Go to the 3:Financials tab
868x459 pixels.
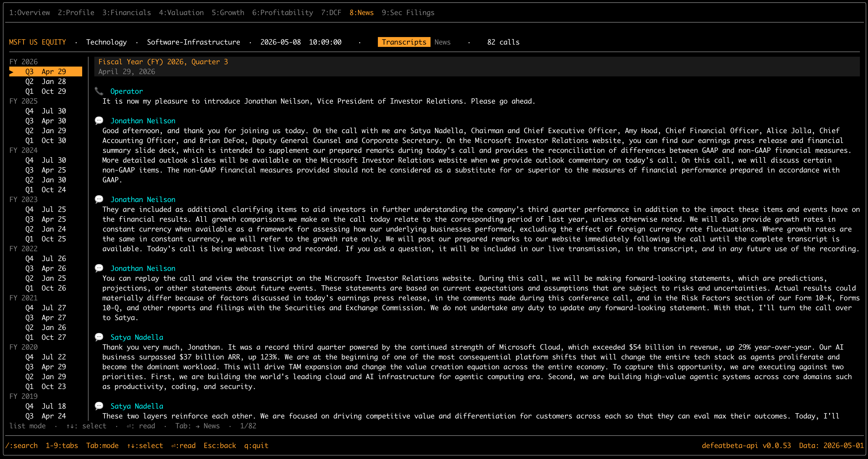click(126, 12)
